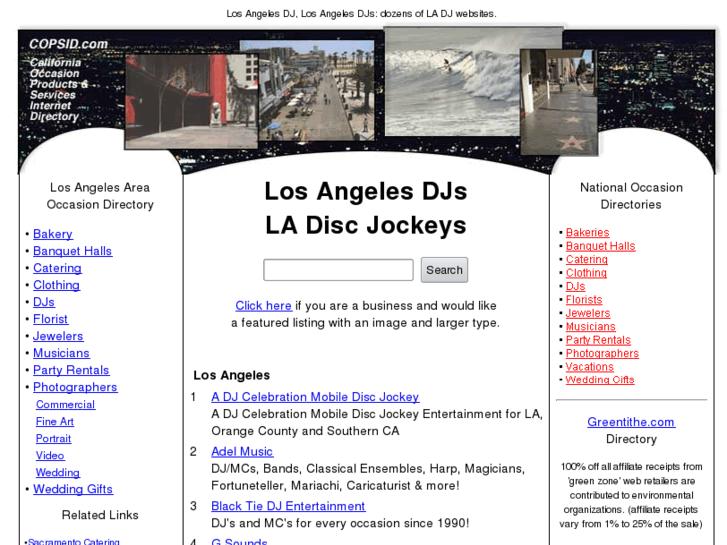Click the beach boardwalk photo in the banner
Image resolution: width=727 pixels, height=545 pixels.
click(x=316, y=90)
